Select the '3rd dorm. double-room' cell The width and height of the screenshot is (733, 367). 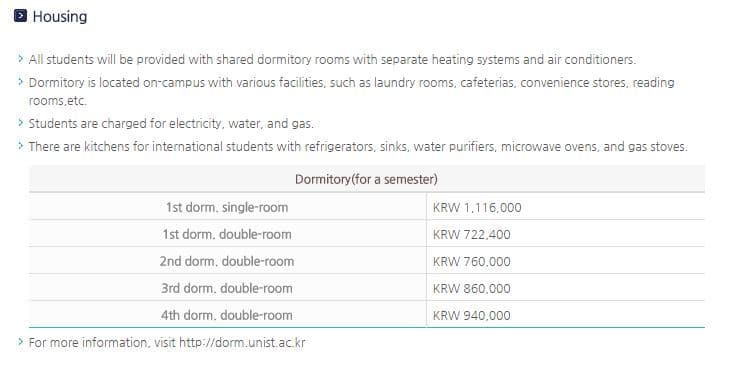tap(227, 288)
